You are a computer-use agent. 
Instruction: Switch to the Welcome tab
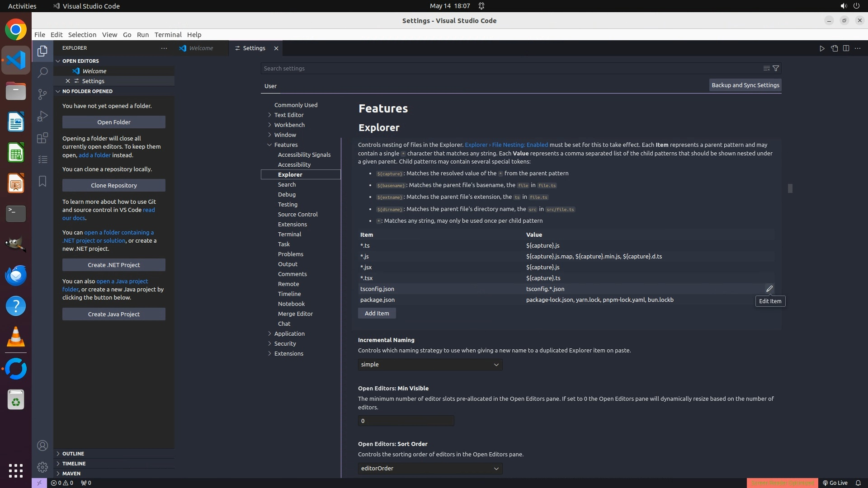(201, 48)
